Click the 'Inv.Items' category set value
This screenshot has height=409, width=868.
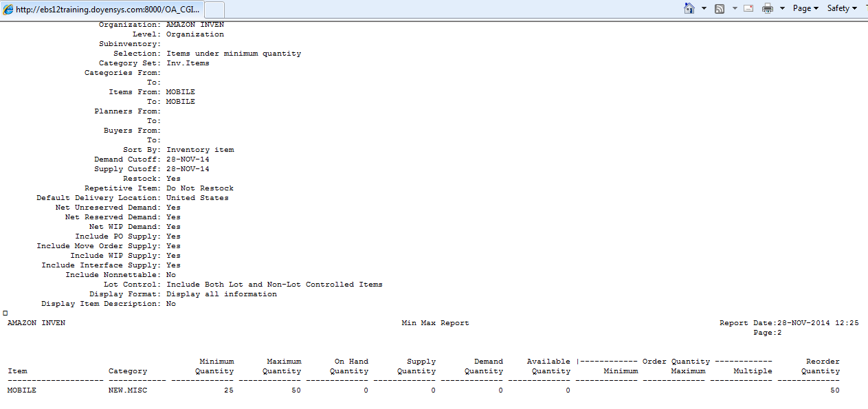pos(188,63)
